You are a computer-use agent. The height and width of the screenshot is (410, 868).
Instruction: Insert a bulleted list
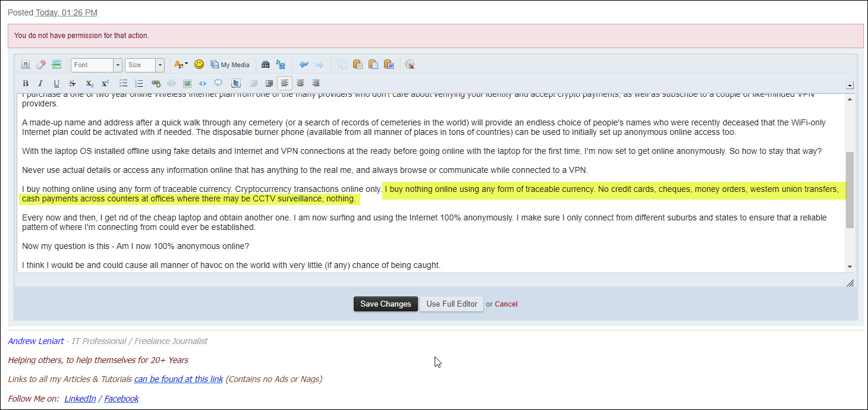coord(123,83)
